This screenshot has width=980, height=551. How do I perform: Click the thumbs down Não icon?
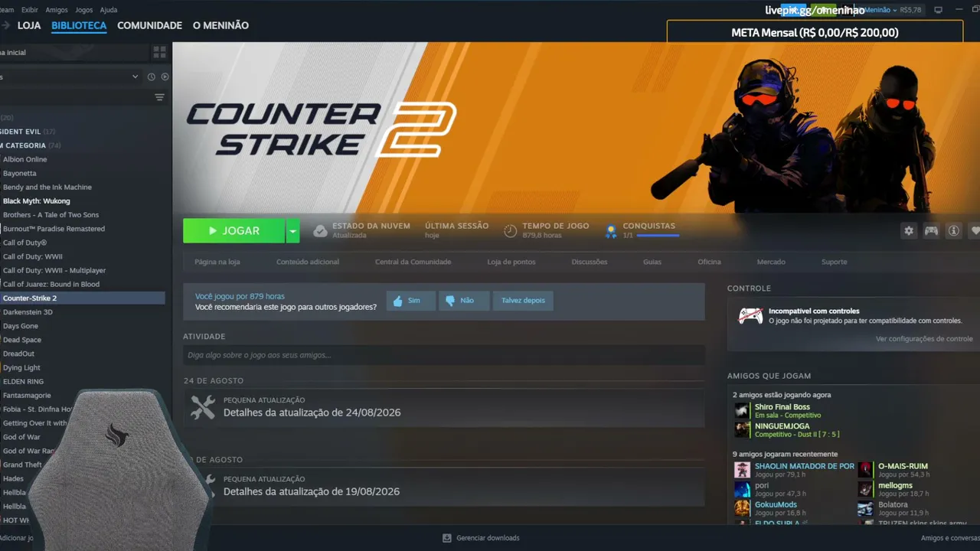pyautogui.click(x=450, y=301)
